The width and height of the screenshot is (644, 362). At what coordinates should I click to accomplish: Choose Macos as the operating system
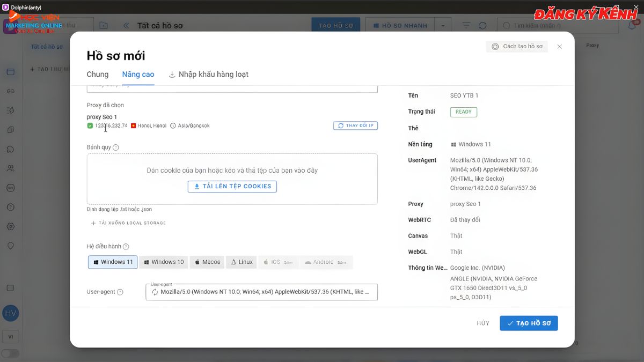207,262
